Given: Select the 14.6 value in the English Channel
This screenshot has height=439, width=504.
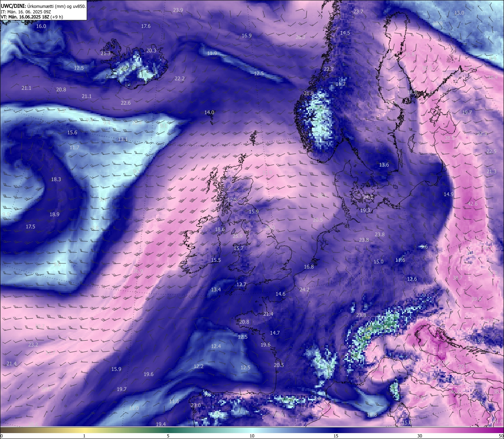Looking at the screenshot, I should [280, 294].
